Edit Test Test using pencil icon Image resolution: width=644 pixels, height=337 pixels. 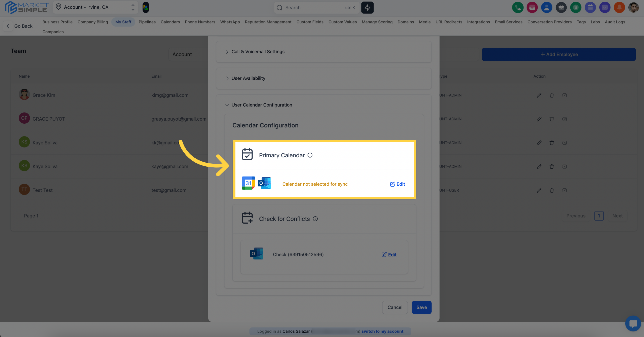539,190
